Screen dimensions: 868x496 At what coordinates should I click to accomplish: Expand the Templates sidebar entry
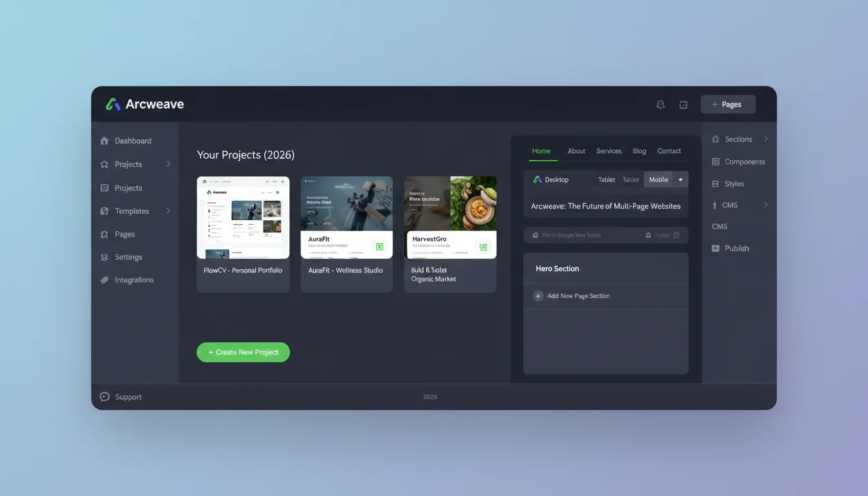tap(168, 211)
